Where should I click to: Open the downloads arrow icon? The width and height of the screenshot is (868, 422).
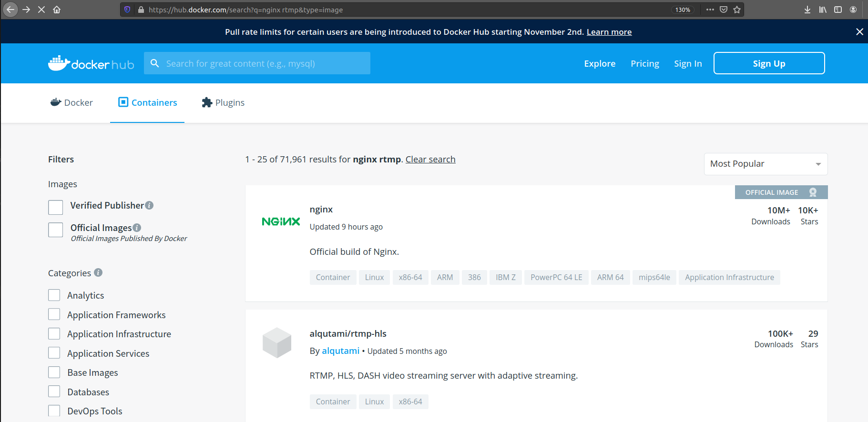(x=807, y=10)
